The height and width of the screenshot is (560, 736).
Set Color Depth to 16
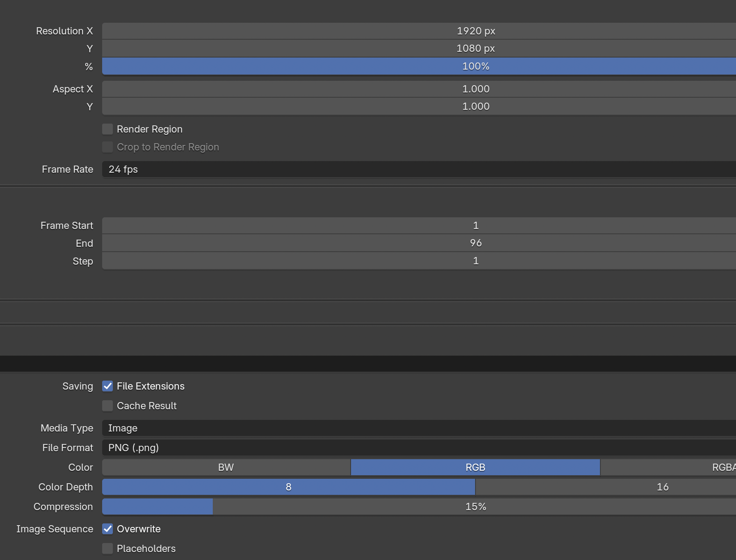click(x=606, y=487)
